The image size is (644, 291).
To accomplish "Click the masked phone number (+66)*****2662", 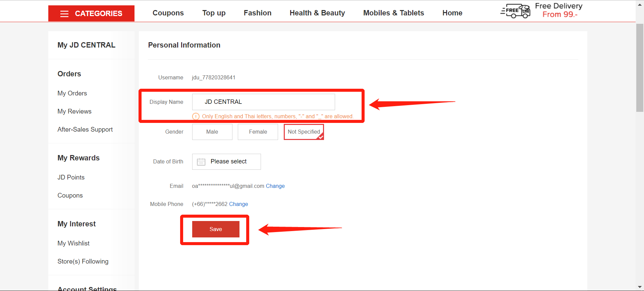I will point(210,204).
